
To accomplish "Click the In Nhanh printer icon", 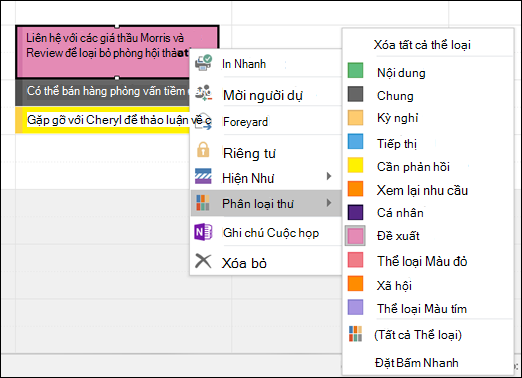I will pyautogui.click(x=203, y=63).
